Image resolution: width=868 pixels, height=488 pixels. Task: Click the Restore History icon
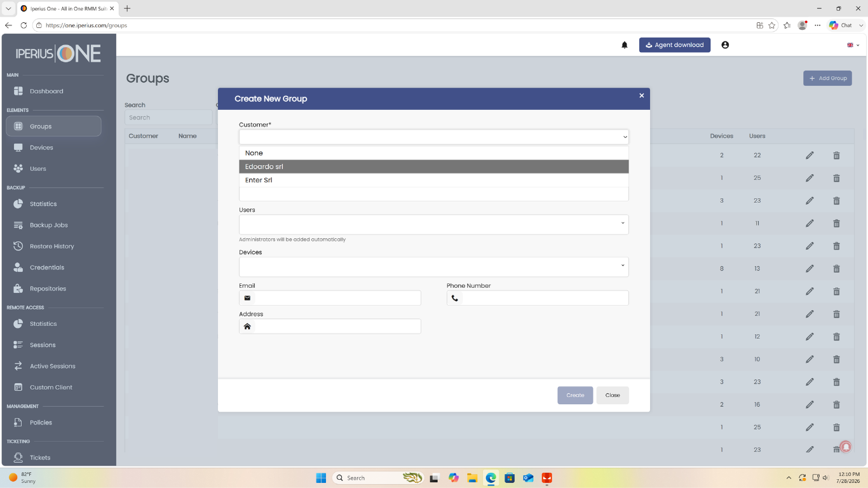click(18, 246)
